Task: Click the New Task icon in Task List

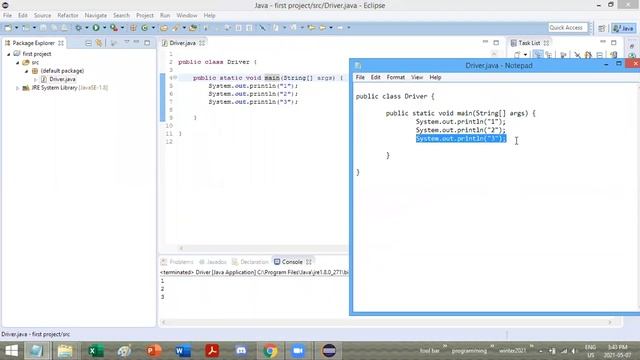Action: click(x=517, y=55)
